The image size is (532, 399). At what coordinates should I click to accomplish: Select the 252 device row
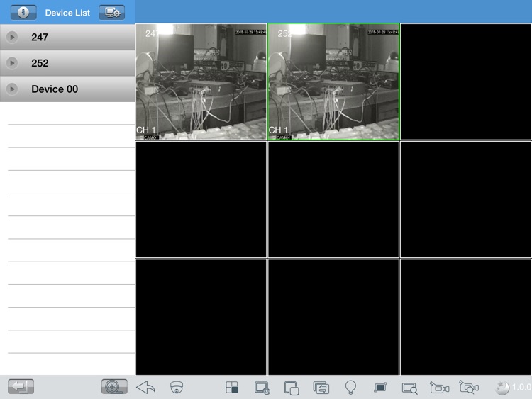click(x=67, y=63)
